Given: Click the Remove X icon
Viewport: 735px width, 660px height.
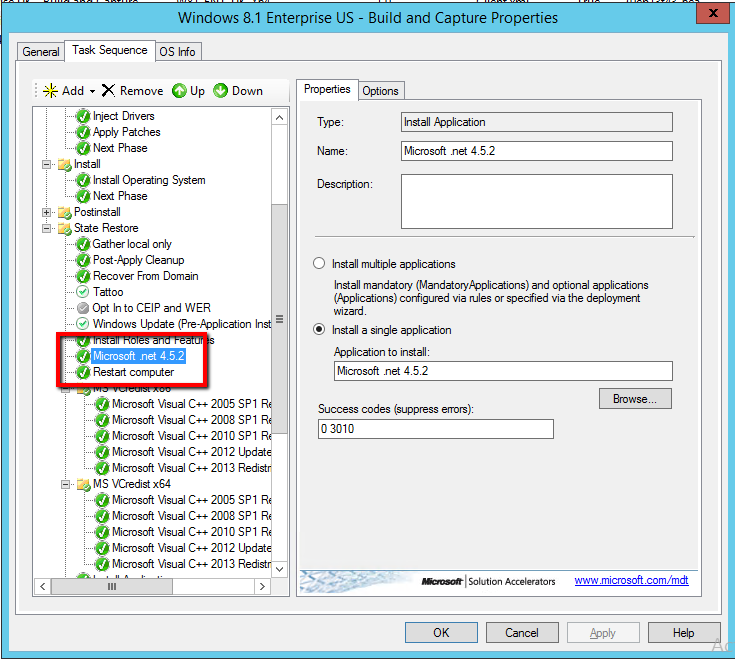Looking at the screenshot, I should [108, 90].
